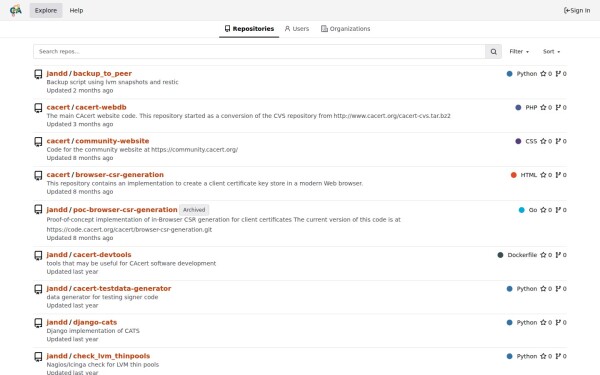600x375 pixels.
Task: Click 'Code for the community website' description
Action: (142, 149)
